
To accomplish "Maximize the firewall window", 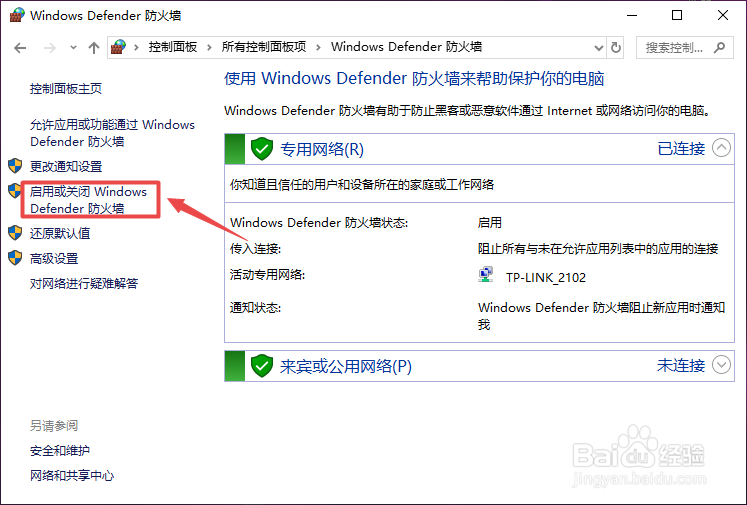I will [x=676, y=15].
